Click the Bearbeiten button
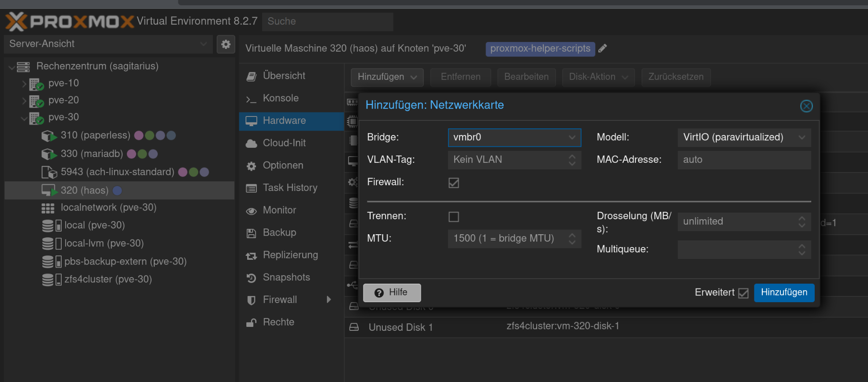This screenshot has width=868, height=382. coord(527,77)
